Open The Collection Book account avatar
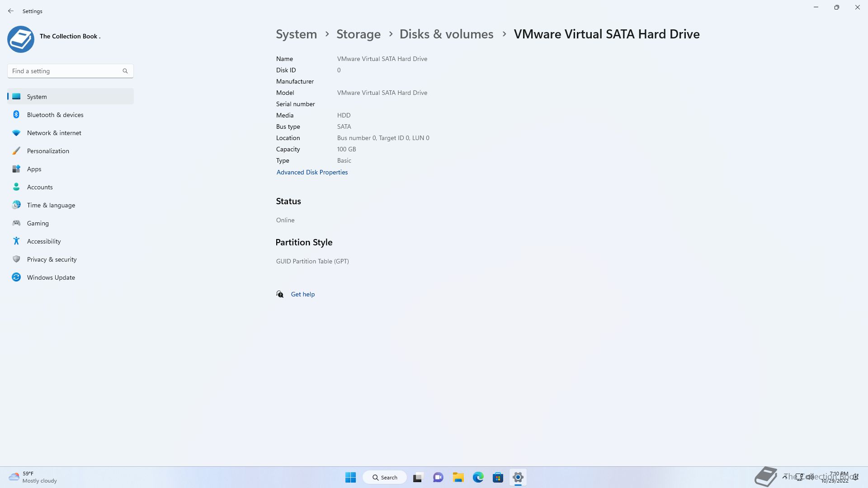Screen dimensions: 868x488 pyautogui.click(x=21, y=39)
